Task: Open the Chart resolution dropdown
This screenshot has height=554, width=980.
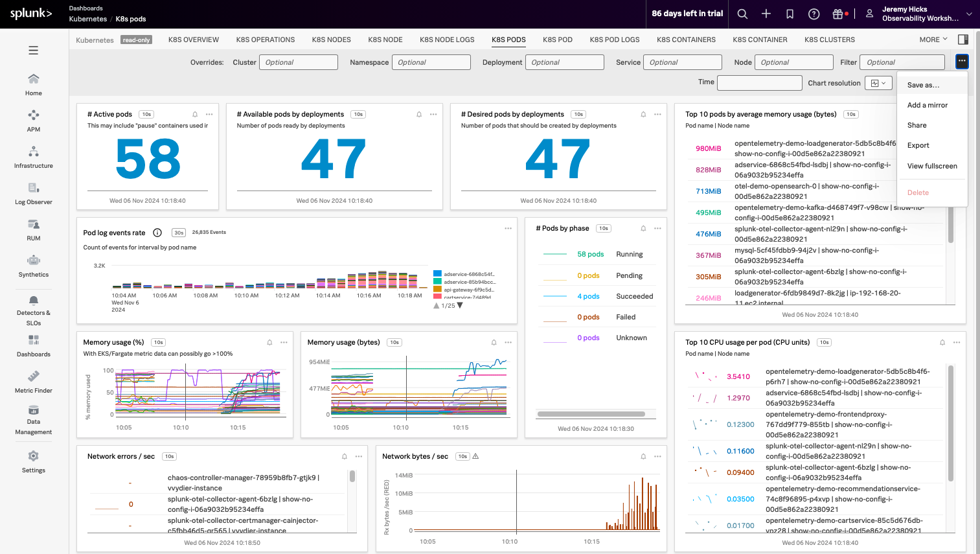Action: (x=878, y=83)
